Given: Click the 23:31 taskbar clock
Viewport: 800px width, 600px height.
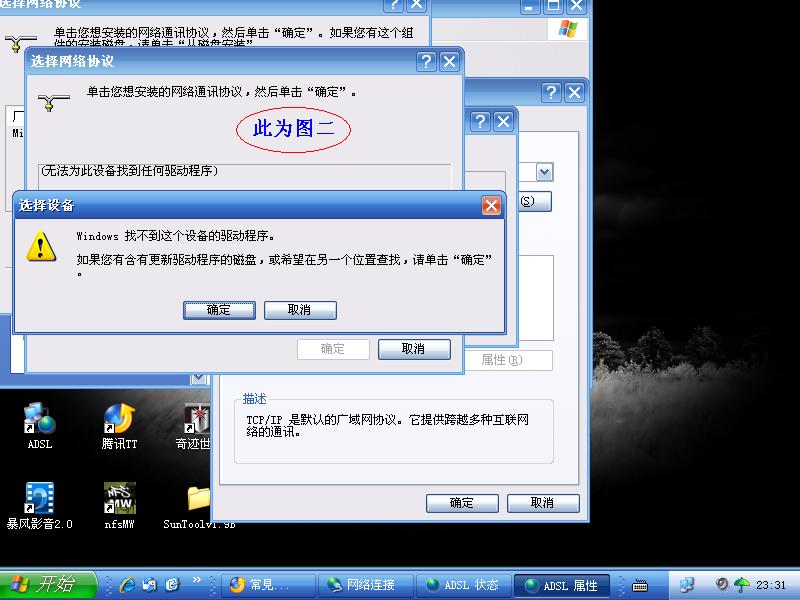Looking at the screenshot, I should 770,585.
